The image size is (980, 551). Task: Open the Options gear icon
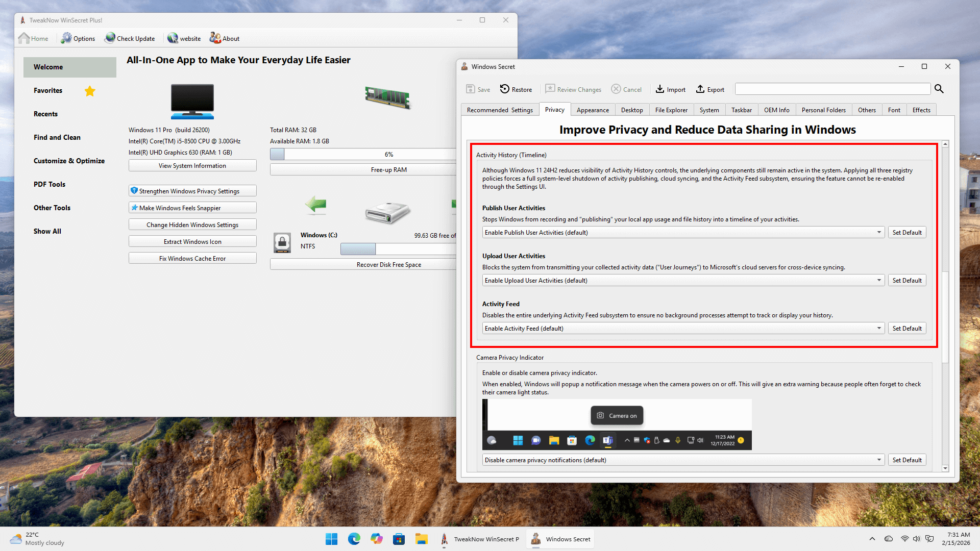pos(66,38)
